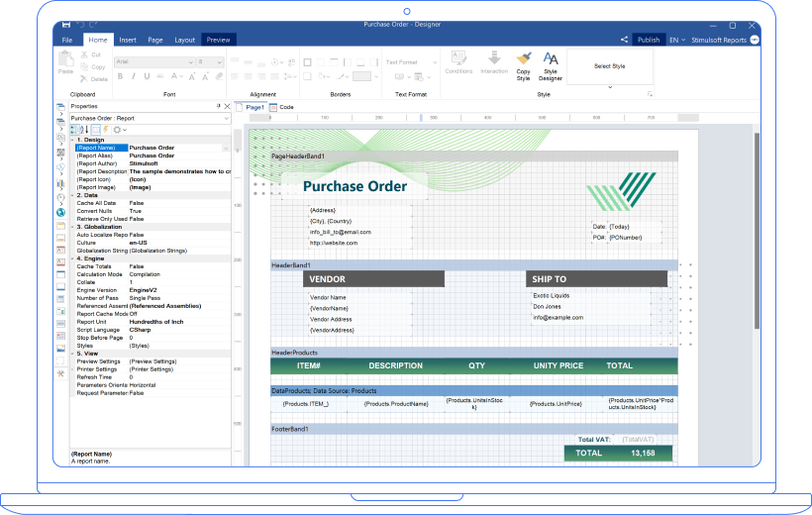This screenshot has height=515, width=812.
Task: Pin the Properties panel
Action: tap(219, 106)
